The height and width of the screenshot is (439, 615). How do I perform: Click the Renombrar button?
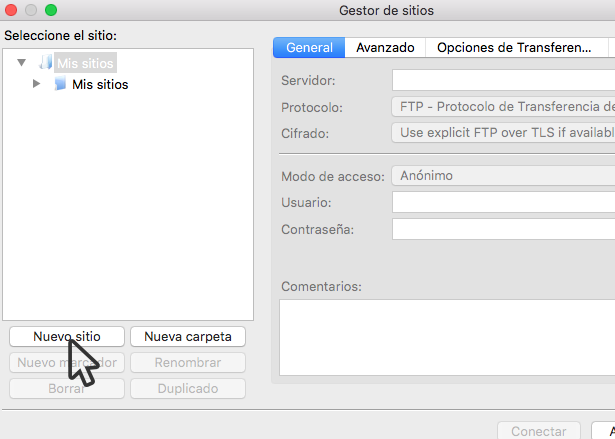(188, 362)
